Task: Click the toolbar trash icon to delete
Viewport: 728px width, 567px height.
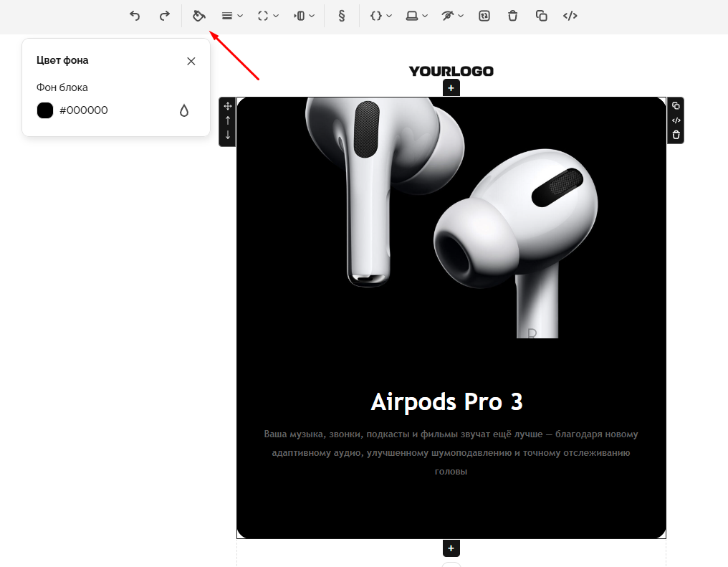Action: coord(512,16)
